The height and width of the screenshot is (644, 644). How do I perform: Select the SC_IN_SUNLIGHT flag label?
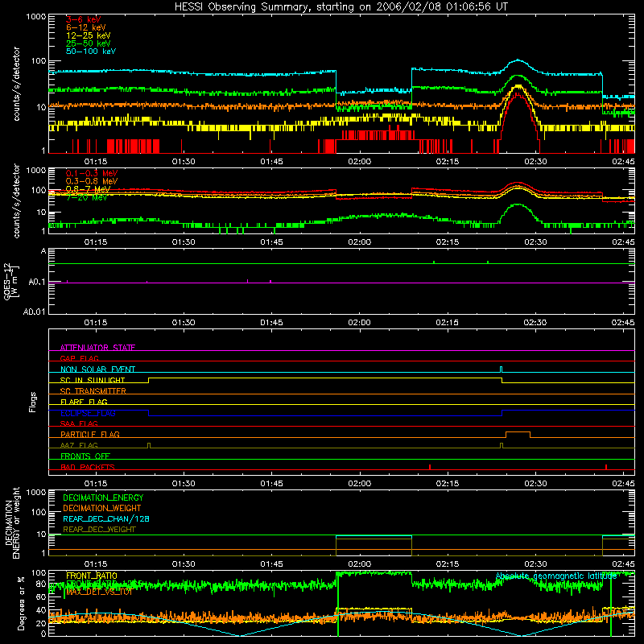tap(93, 380)
